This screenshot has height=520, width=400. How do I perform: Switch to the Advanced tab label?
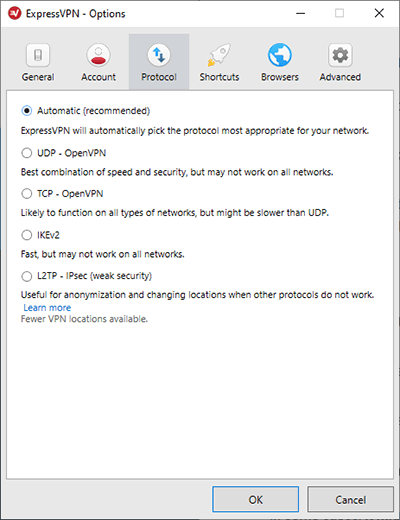click(x=340, y=77)
